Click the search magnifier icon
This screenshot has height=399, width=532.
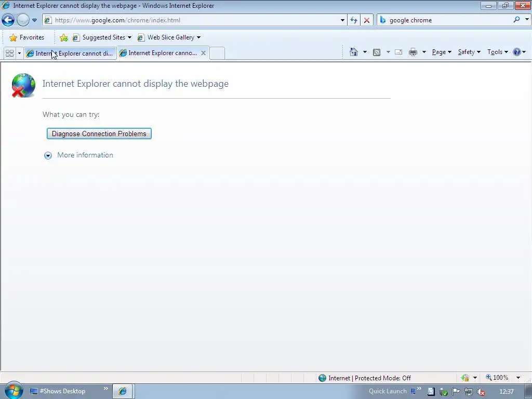point(516,20)
